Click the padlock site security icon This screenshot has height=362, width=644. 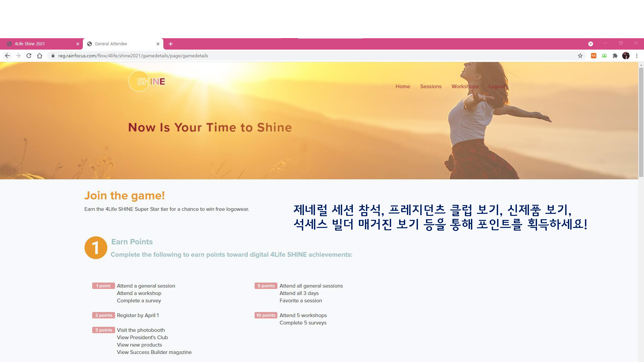(53, 56)
